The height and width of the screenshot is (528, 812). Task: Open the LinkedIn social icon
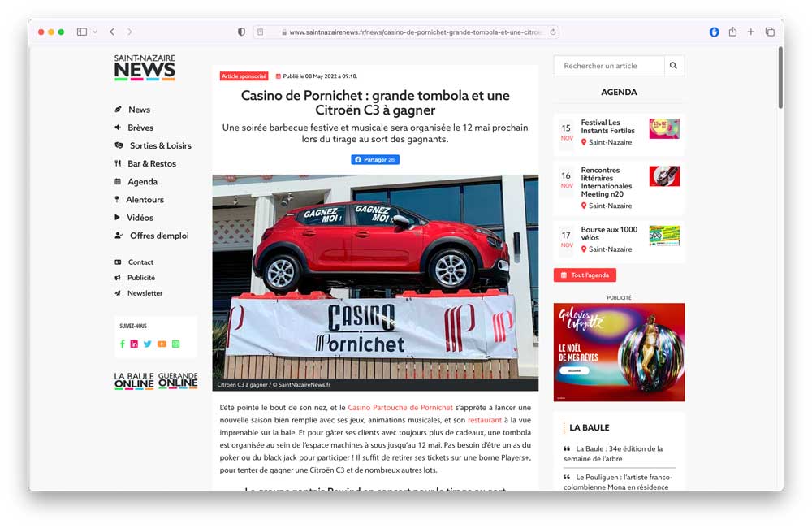coord(134,343)
